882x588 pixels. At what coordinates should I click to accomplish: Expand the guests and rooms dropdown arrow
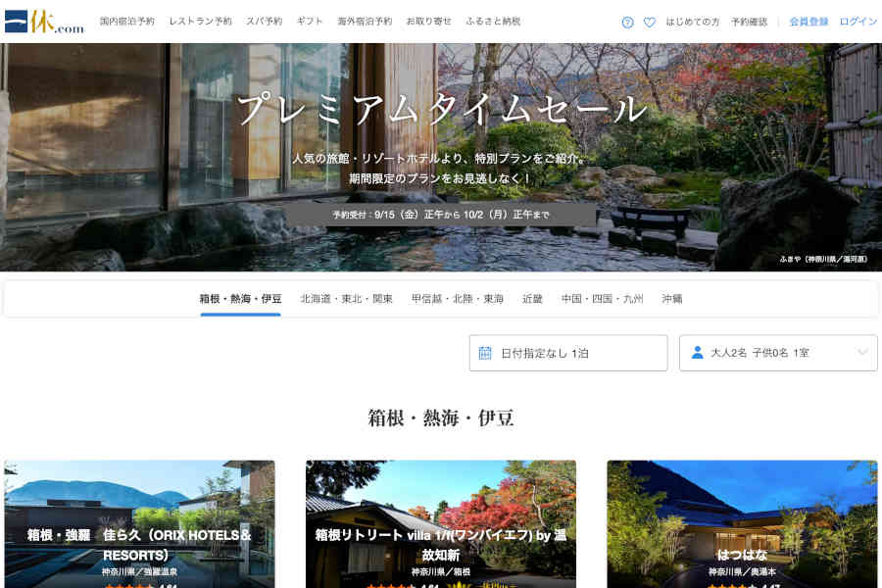(862, 352)
